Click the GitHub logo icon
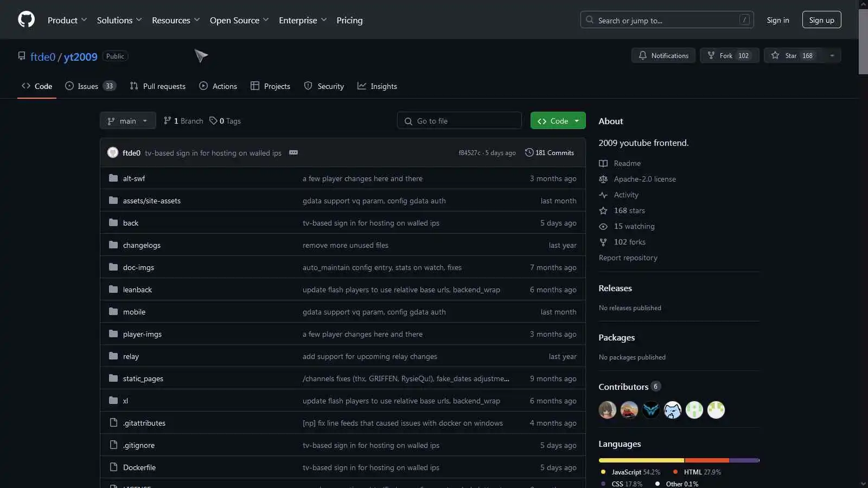 pyautogui.click(x=26, y=20)
